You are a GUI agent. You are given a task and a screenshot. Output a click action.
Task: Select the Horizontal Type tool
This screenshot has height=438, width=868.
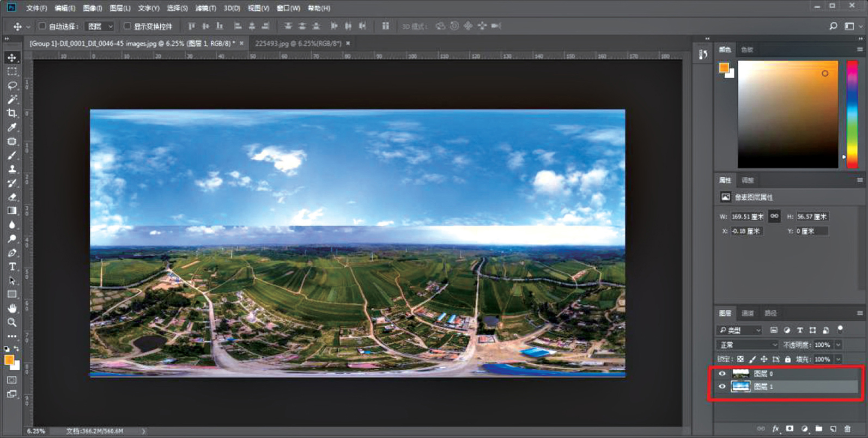point(12,267)
